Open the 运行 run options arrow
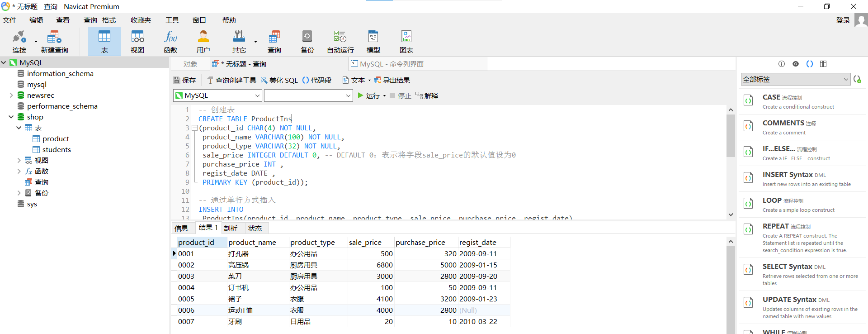Image resolution: width=868 pixels, height=334 pixels. point(384,95)
